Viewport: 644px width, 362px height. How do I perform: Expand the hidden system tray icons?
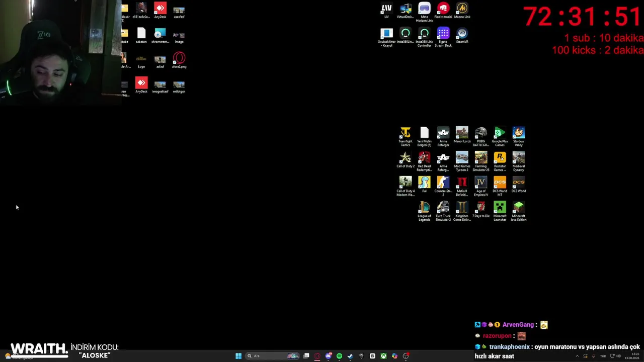coord(577,356)
